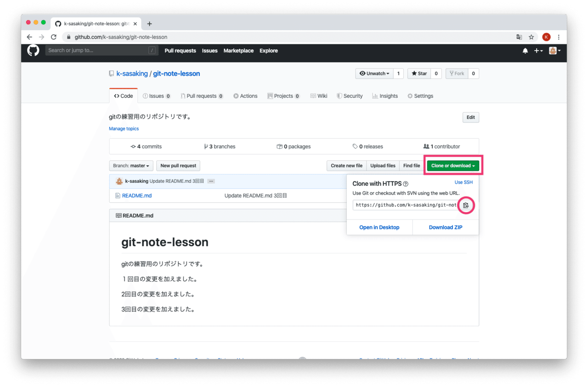Open the git-note-lesson repository title link
Screen dimensions: 588x387
click(176, 73)
